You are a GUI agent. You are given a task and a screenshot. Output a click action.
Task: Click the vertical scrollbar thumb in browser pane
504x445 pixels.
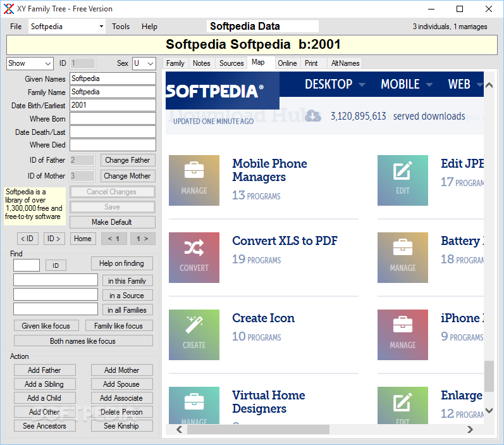pyautogui.click(x=489, y=376)
